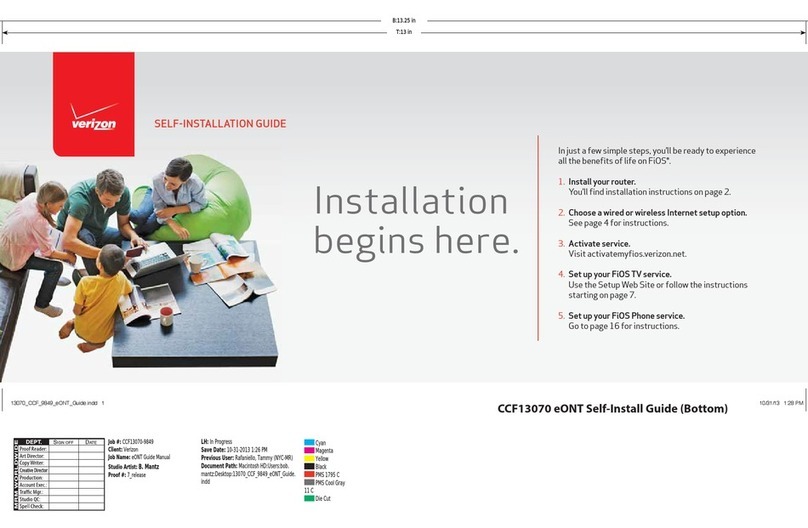Image resolution: width=808 pixels, height=528 pixels.
Task: Click the 'Production:' row label
Action: click(31, 478)
